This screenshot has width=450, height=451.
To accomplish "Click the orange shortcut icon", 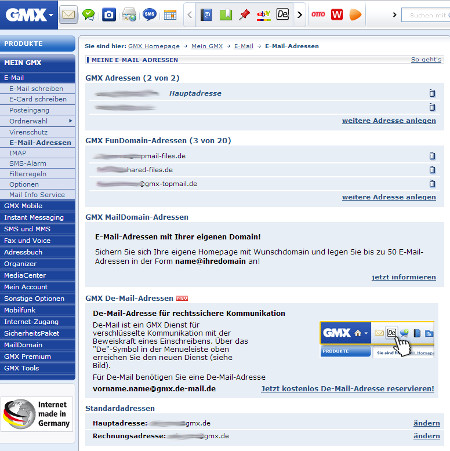I will [355, 15].
